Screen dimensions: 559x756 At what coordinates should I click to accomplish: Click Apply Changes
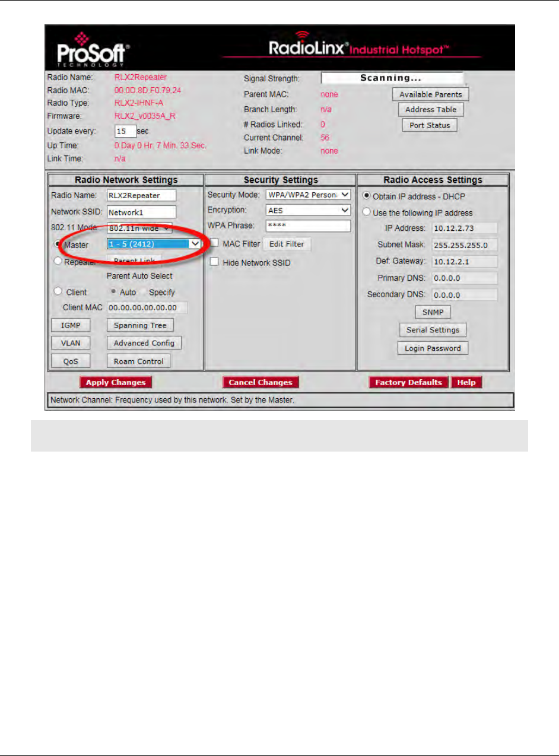(x=116, y=382)
